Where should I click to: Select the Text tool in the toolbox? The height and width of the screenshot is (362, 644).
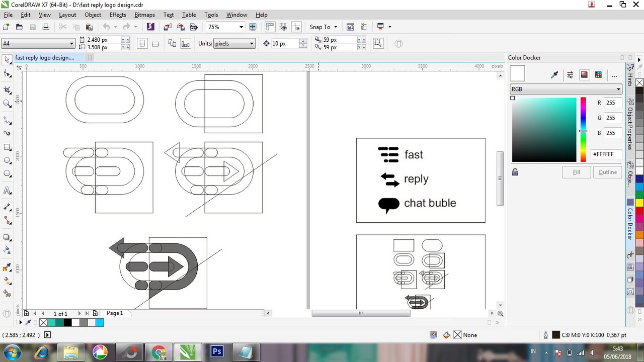pos(7,191)
